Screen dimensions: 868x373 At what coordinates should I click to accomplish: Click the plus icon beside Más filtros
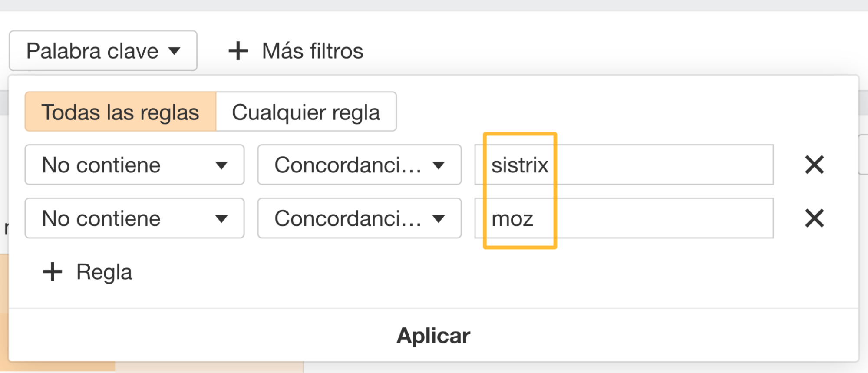point(237,50)
